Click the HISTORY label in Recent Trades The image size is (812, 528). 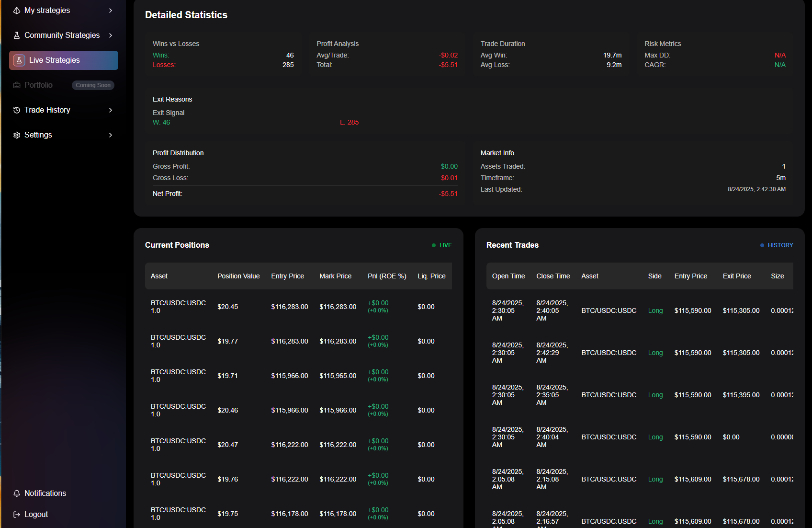point(780,245)
